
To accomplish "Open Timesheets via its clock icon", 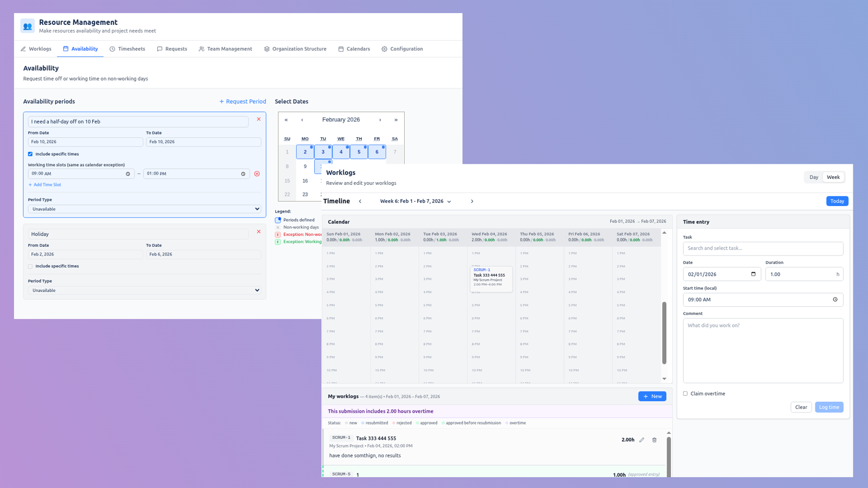I will click(x=112, y=49).
